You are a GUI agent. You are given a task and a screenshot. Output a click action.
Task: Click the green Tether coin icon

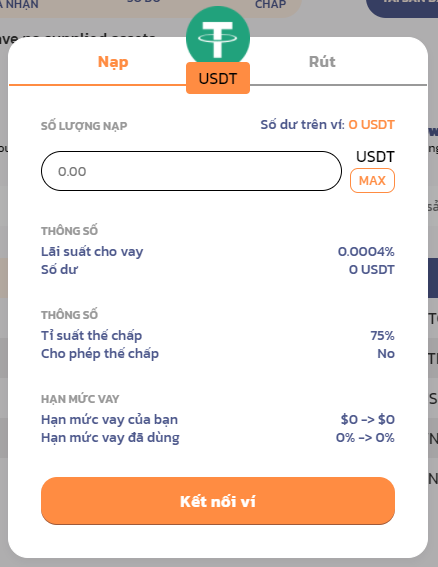point(218,36)
